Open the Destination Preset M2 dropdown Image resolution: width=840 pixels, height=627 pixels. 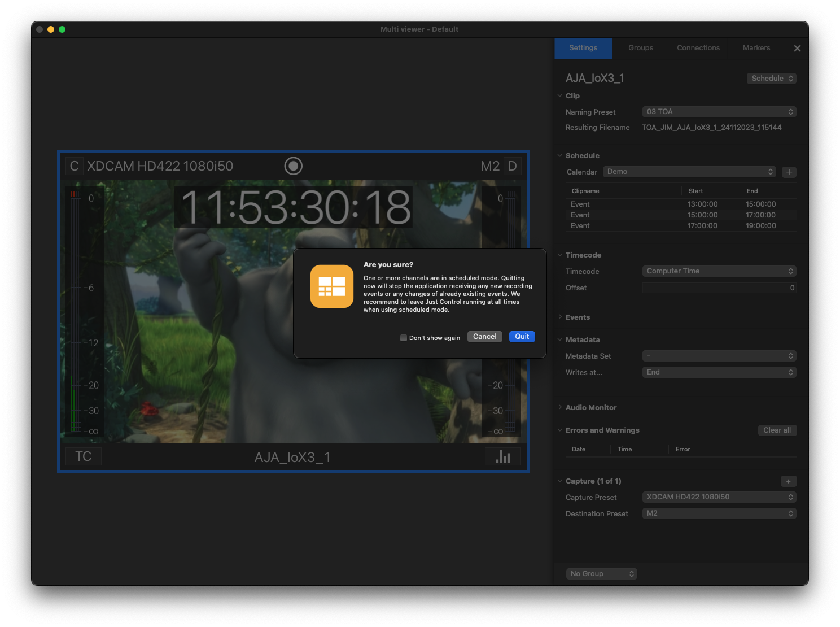719,513
